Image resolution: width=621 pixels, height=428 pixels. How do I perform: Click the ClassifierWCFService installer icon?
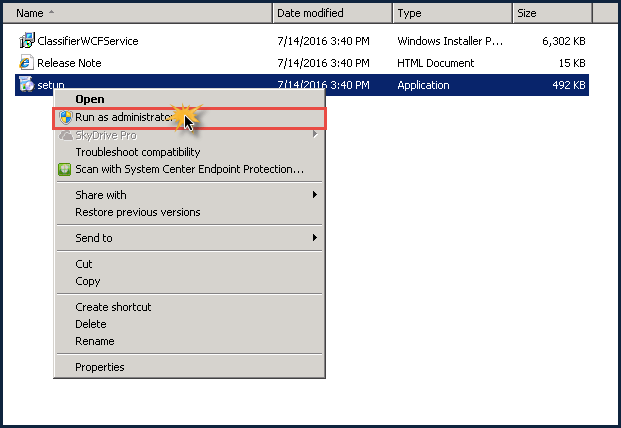tap(27, 41)
